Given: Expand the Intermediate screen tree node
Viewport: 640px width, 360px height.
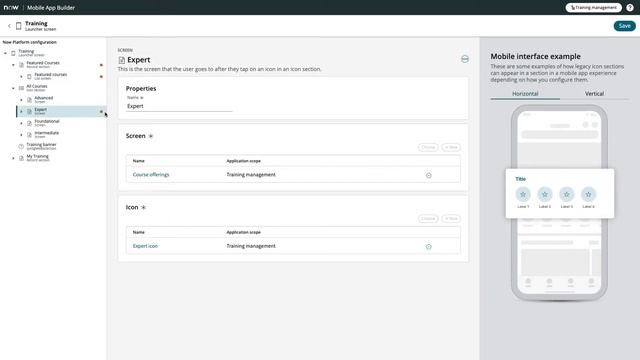Looking at the screenshot, I should [x=21, y=135].
